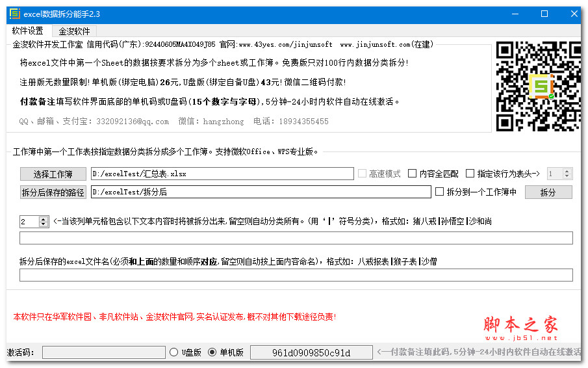The height and width of the screenshot is (368, 588).
Task: Click the column number field showing 2
Action: tap(30, 222)
